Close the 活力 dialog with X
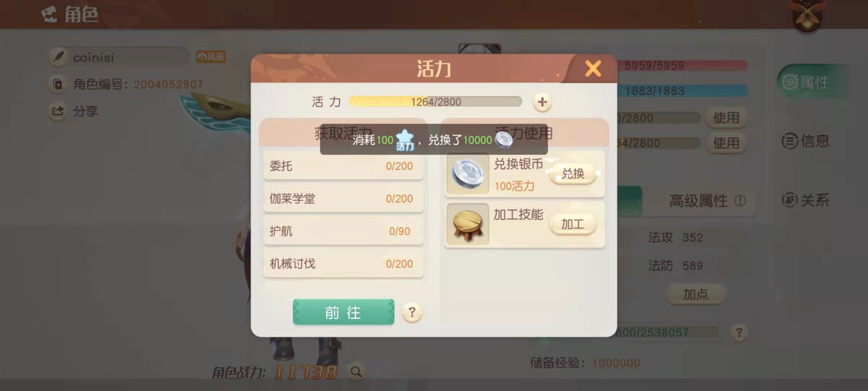 tap(593, 68)
